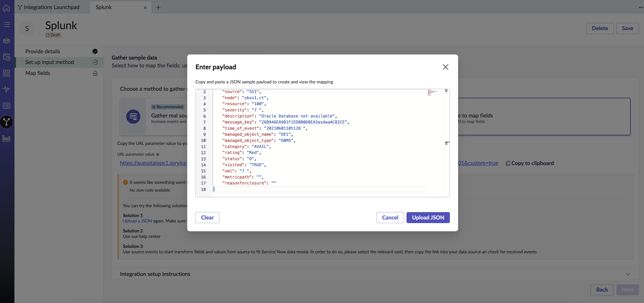Click the warning icon in error message
Image resolution: width=644 pixels, height=303 pixels.
125,182
